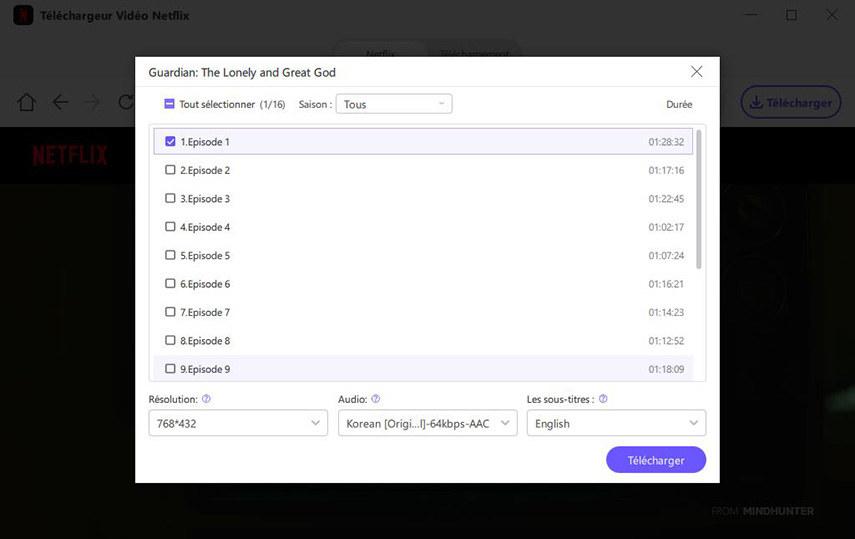Viewport: 855px width, 539px height.
Task: Select duration 01:02:17
Action: coord(666,227)
